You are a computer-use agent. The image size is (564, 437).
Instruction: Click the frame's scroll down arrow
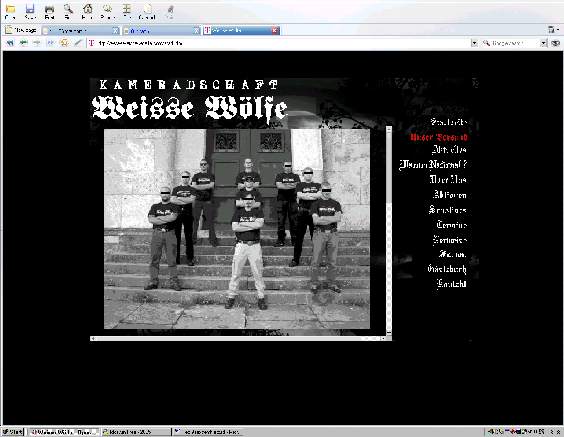pos(389,332)
